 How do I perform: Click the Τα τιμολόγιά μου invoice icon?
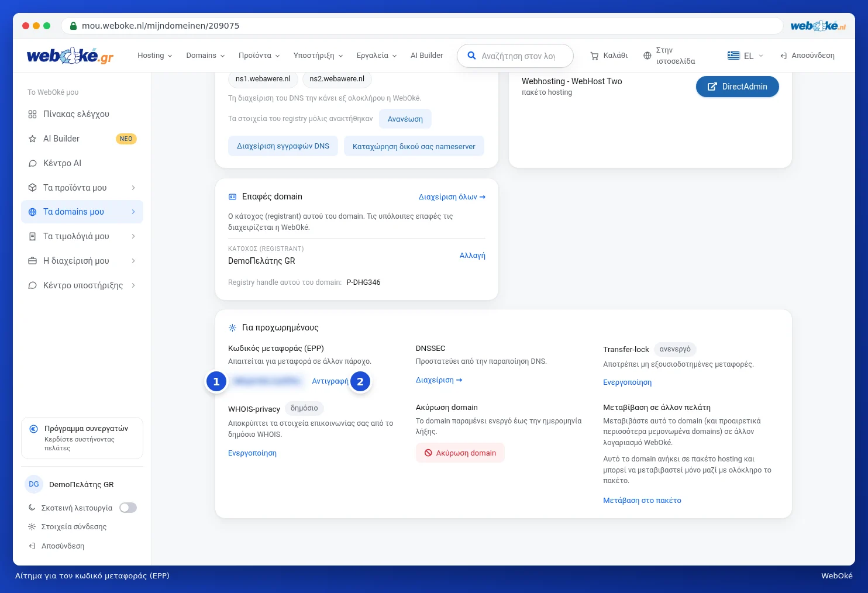point(33,236)
